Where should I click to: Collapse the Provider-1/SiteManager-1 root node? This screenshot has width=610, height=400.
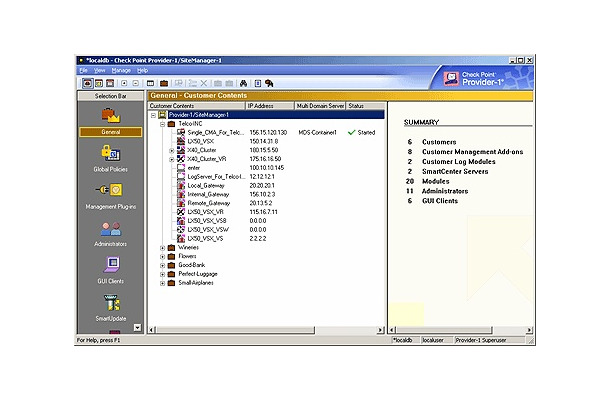(153, 115)
